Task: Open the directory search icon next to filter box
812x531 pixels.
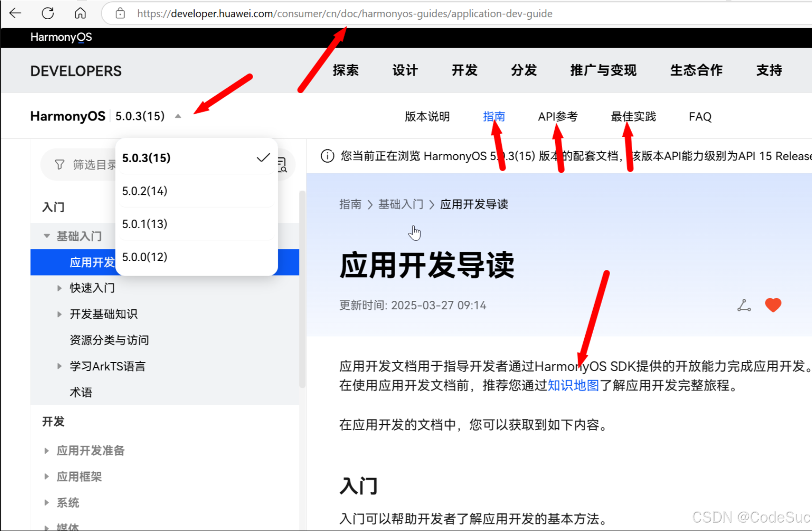Action: (x=283, y=164)
